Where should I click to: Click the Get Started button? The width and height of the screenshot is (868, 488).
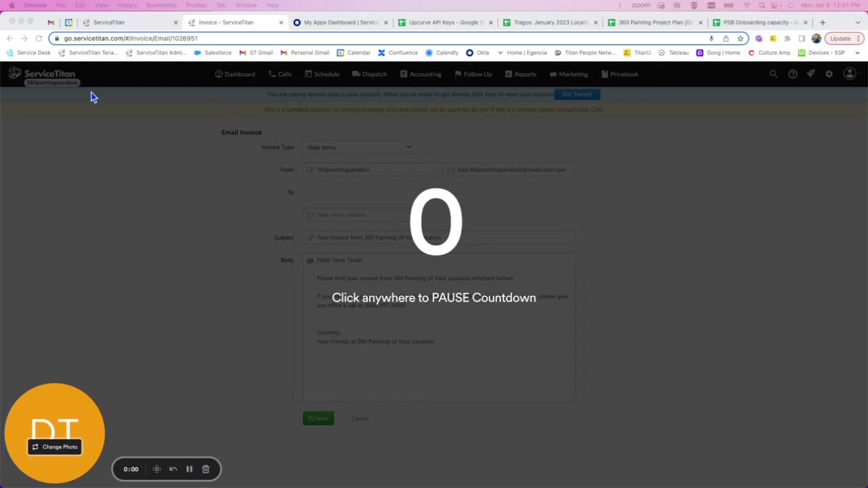pos(577,94)
